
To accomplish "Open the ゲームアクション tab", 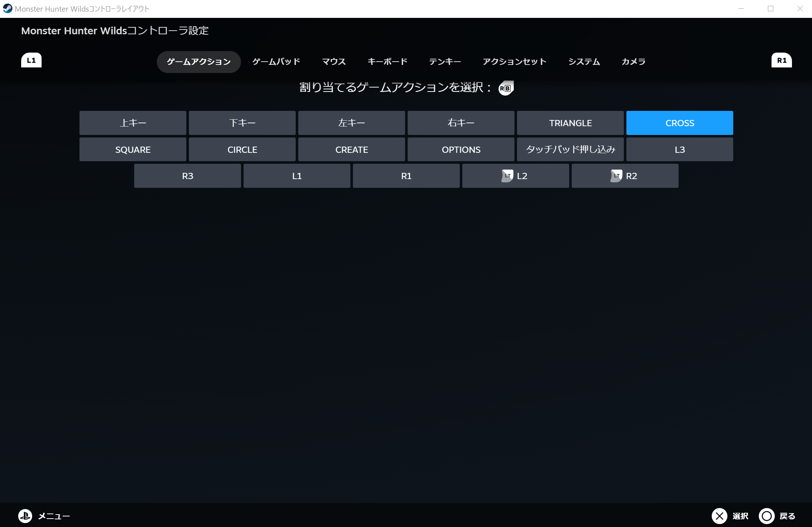I will [x=199, y=62].
